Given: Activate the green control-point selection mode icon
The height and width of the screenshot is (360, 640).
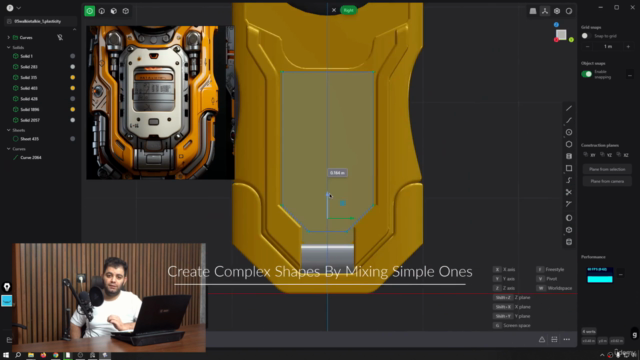Looking at the screenshot, I should click(x=89, y=11).
